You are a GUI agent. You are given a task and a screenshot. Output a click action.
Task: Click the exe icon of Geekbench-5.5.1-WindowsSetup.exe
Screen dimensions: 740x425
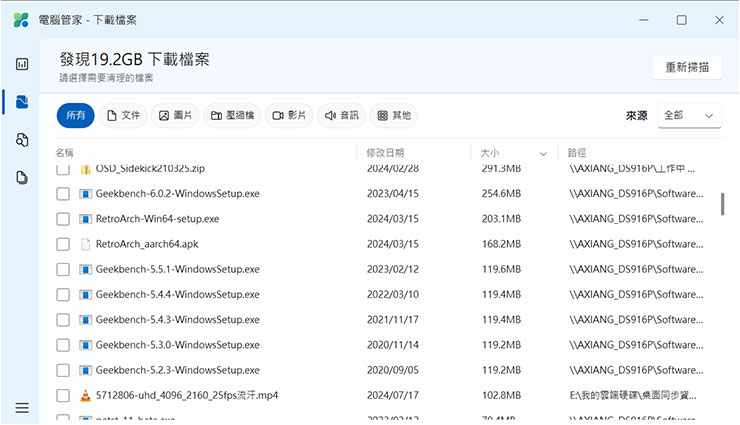[x=85, y=269]
